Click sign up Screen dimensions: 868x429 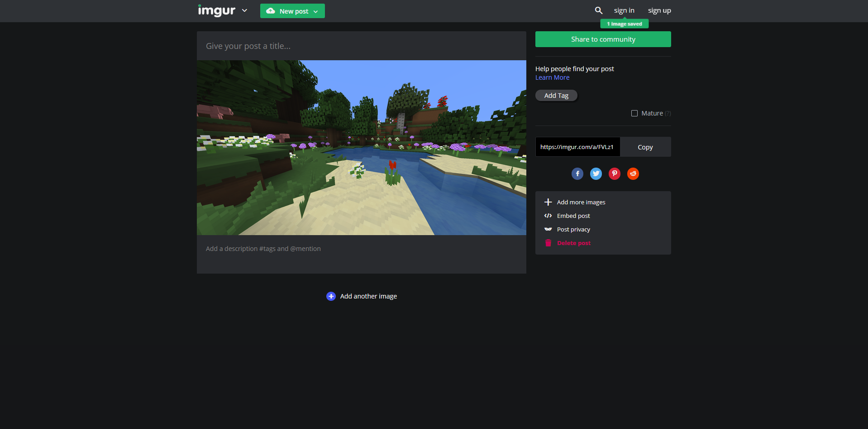click(659, 10)
